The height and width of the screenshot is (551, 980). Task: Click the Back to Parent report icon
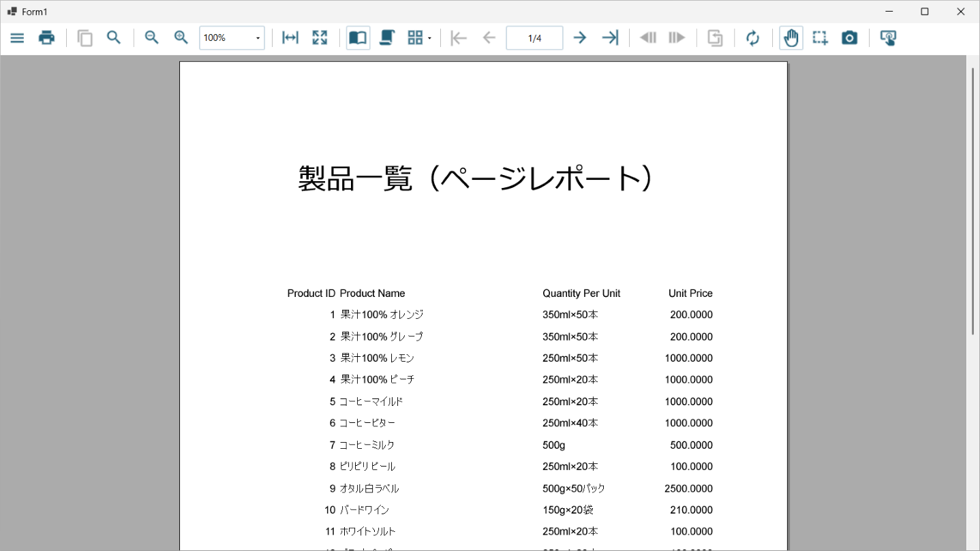coord(715,38)
